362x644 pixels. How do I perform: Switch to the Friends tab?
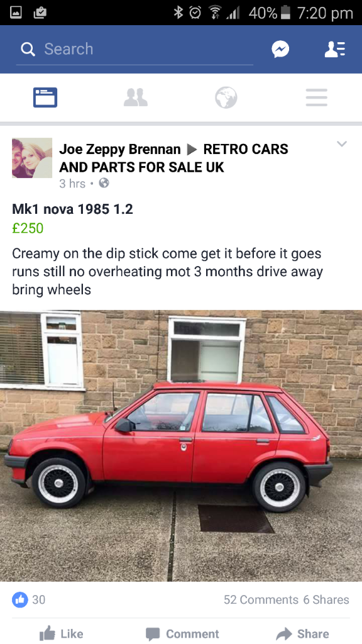[136, 97]
